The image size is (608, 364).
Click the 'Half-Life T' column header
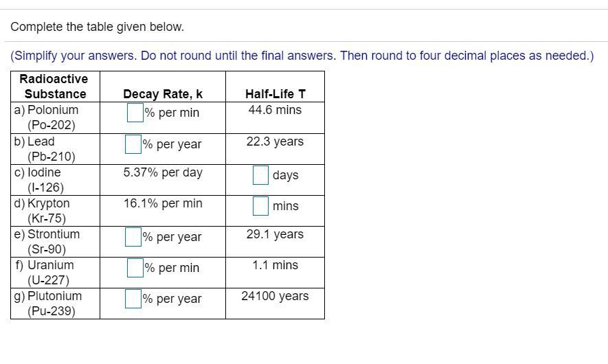click(275, 94)
